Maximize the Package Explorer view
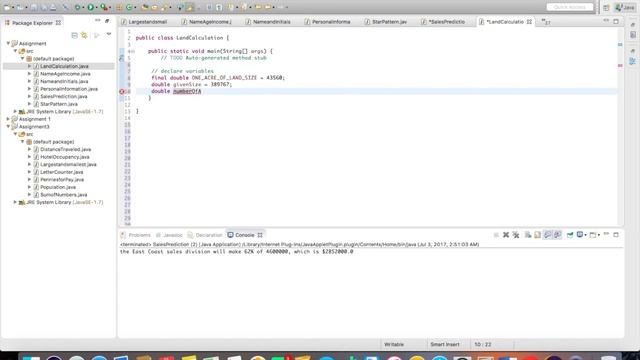This screenshot has height=360, width=640. click(107, 20)
